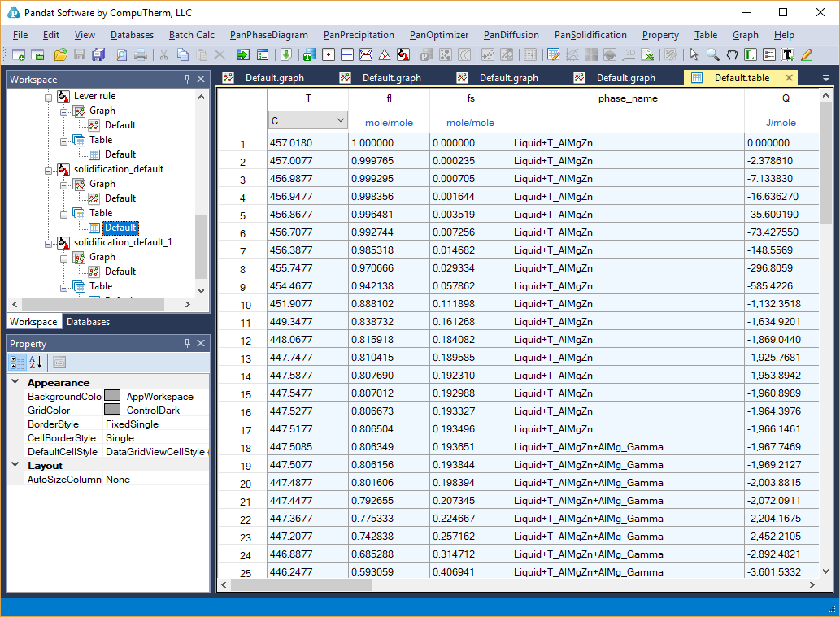Click the orange pencil draw icon
This screenshot has width=840, height=617.
806,55
